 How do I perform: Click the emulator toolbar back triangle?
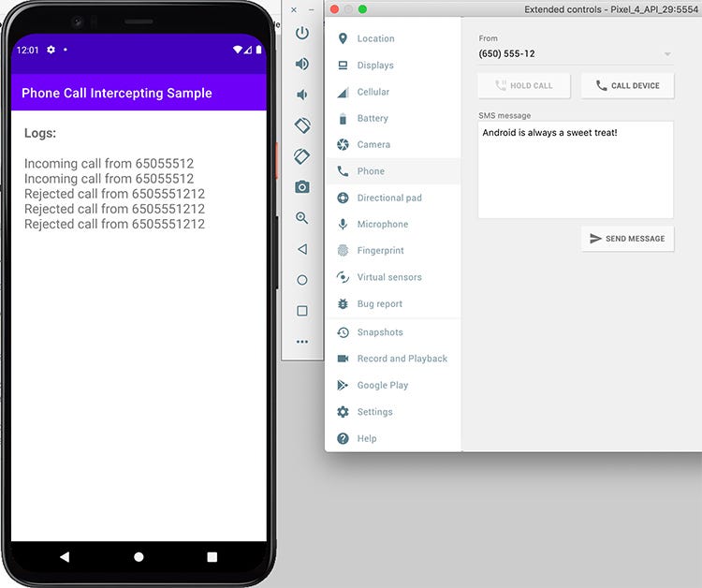coord(302,249)
